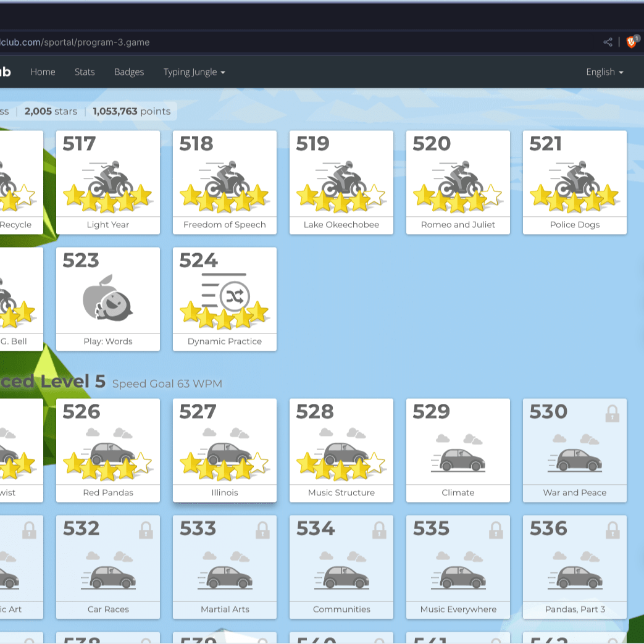Open the Typing Jungle dropdown menu

[x=194, y=72]
